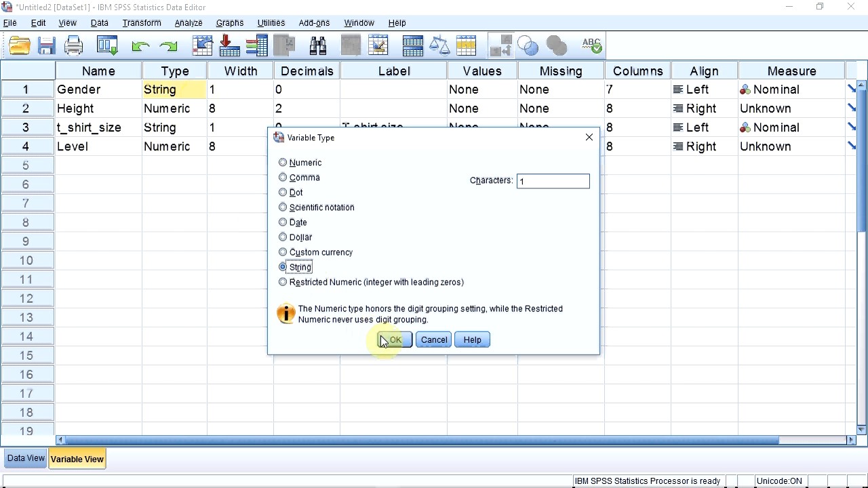This screenshot has height=488, width=868.
Task: Undo last action green arrow
Action: (x=140, y=46)
